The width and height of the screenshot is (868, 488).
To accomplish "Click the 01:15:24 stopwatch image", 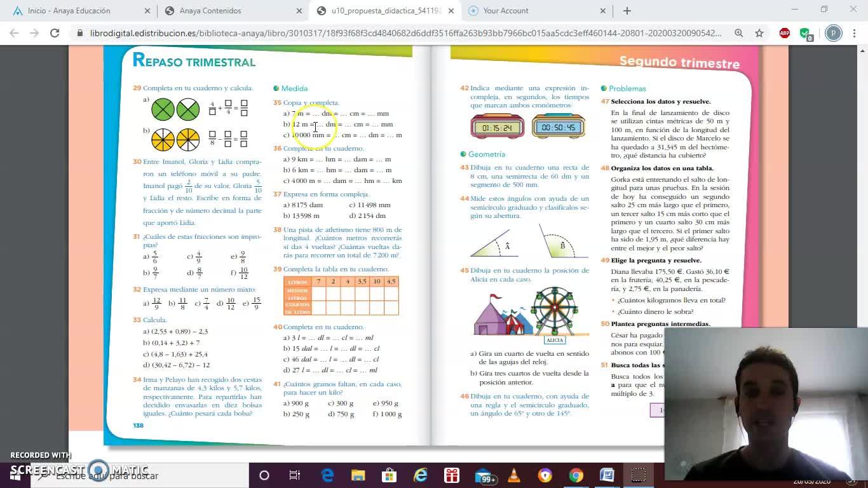I will click(x=497, y=127).
